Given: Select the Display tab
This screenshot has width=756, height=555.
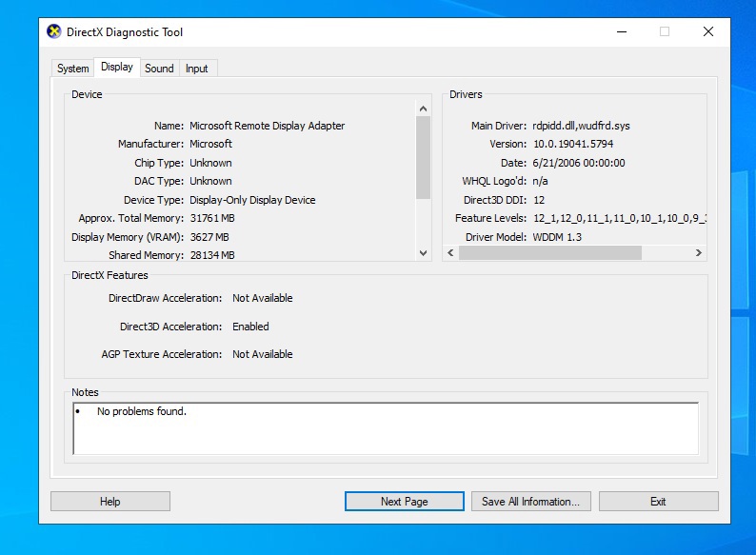Looking at the screenshot, I should point(117,67).
